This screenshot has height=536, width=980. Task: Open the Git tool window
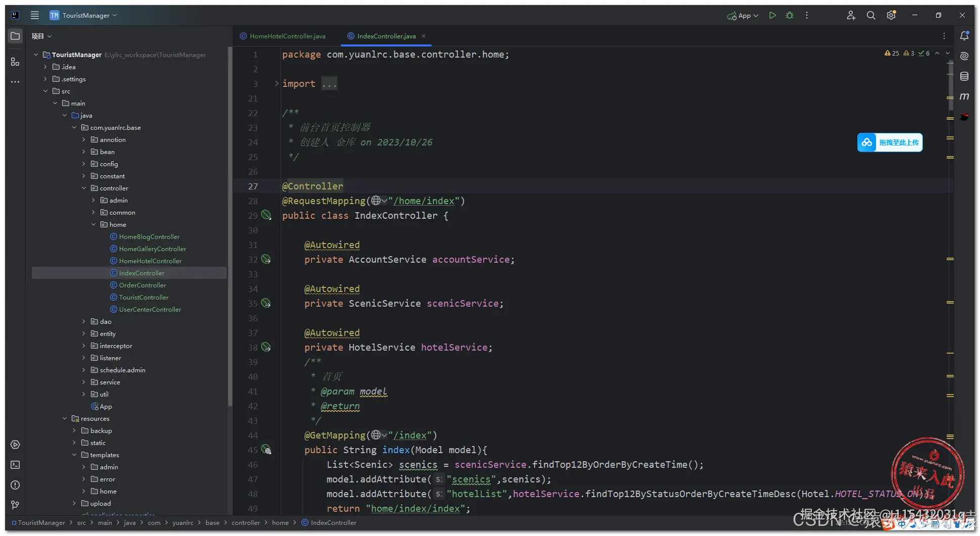(x=15, y=505)
